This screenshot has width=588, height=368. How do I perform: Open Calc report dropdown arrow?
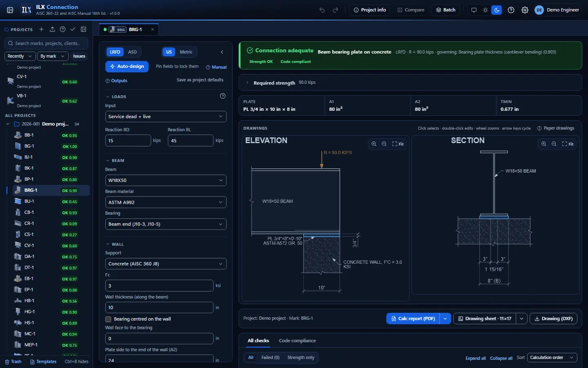coord(445,319)
